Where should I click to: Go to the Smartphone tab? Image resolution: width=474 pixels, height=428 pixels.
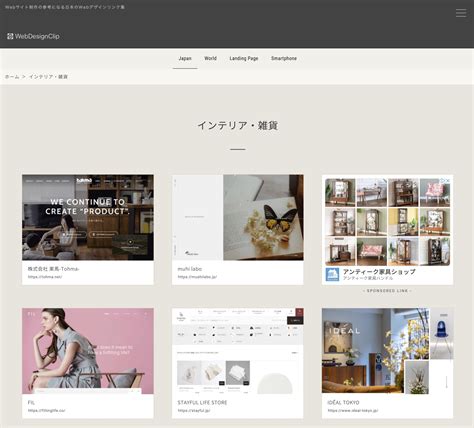coord(284,59)
